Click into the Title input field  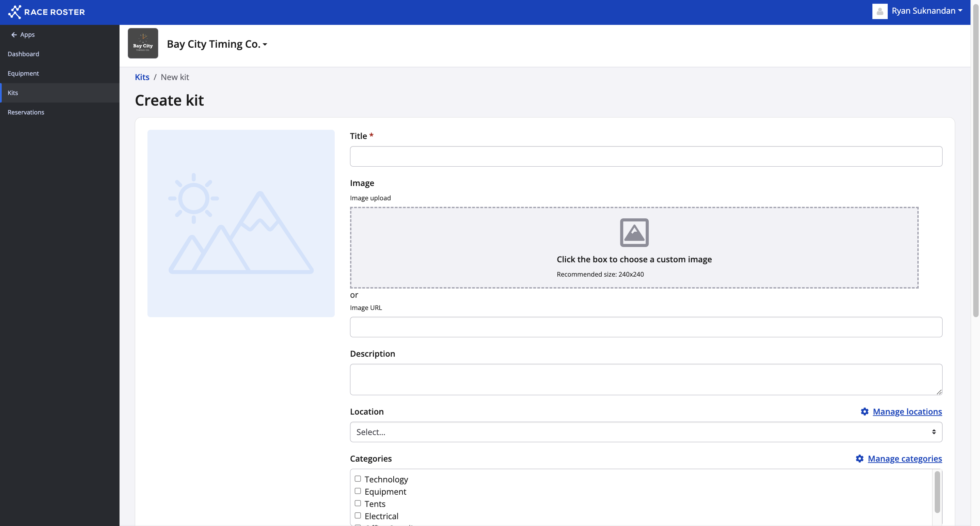click(x=646, y=156)
